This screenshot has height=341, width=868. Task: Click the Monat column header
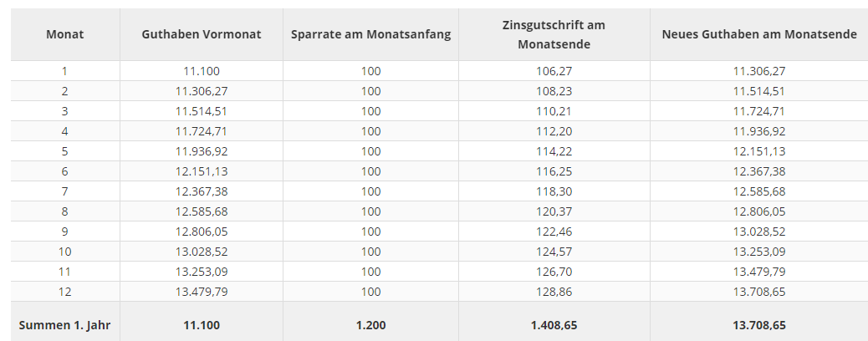[64, 34]
